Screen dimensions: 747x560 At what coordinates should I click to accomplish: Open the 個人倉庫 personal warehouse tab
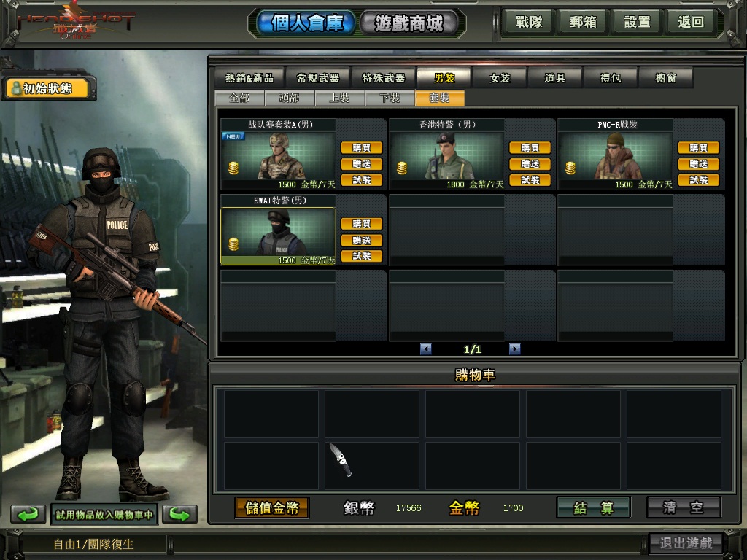click(306, 23)
